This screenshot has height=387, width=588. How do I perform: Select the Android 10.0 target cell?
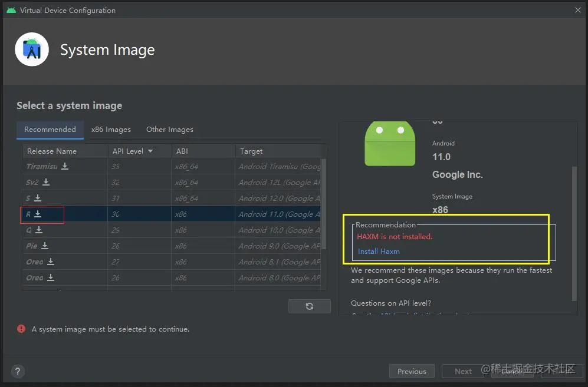278,230
